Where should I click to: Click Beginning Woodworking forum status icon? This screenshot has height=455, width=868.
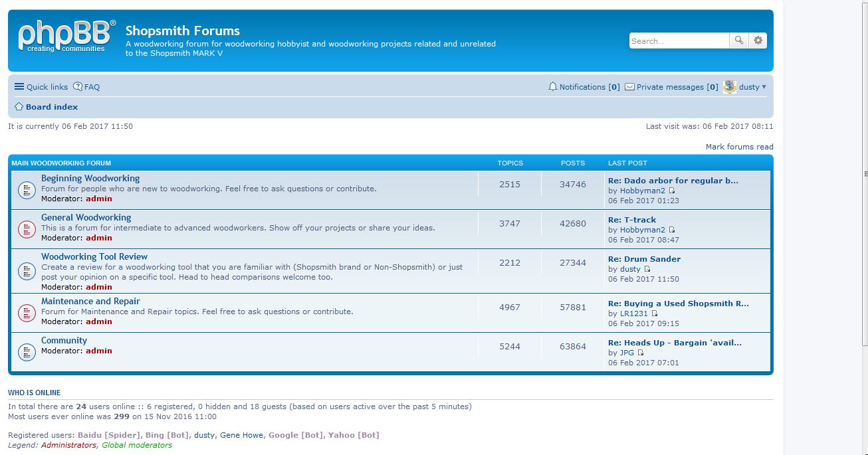27,191
